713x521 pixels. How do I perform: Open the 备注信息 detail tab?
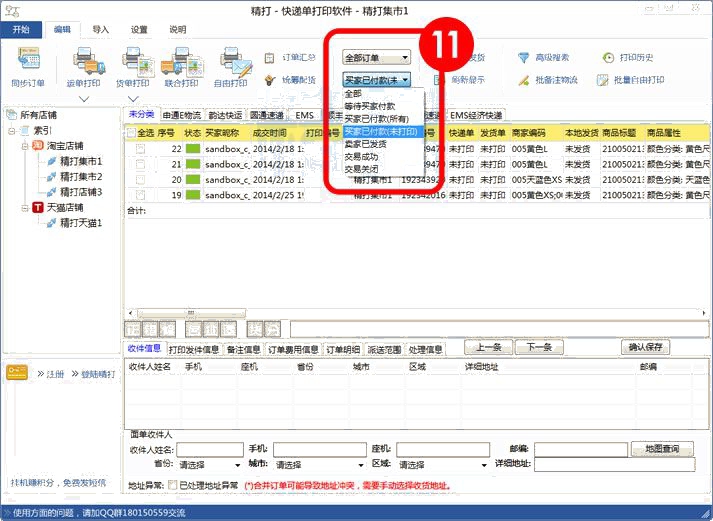coord(243,349)
